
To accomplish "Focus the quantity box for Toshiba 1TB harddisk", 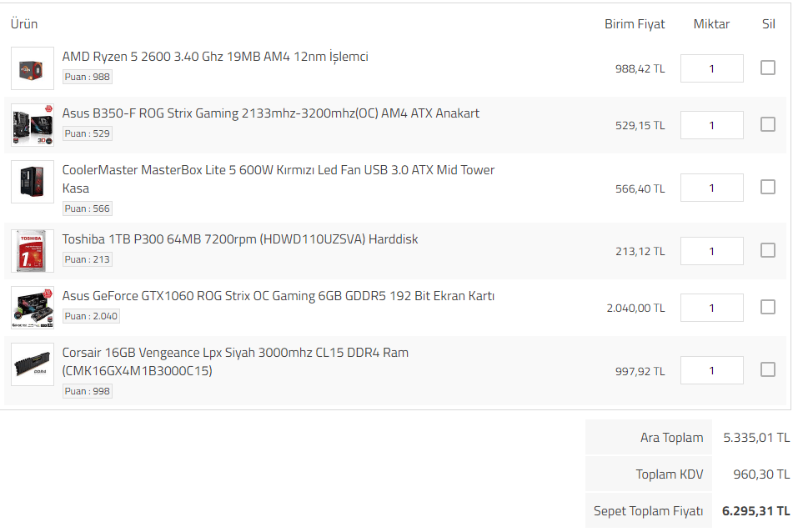I will [711, 251].
